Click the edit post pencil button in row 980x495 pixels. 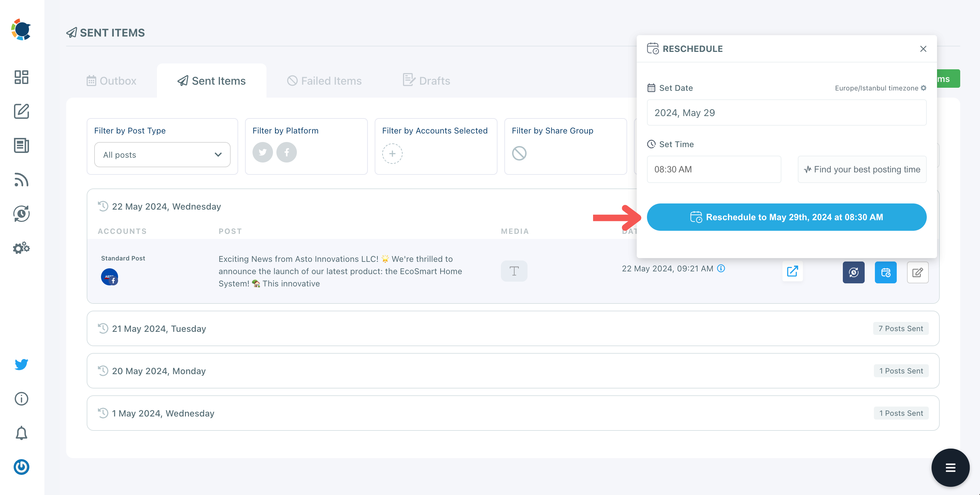point(917,272)
